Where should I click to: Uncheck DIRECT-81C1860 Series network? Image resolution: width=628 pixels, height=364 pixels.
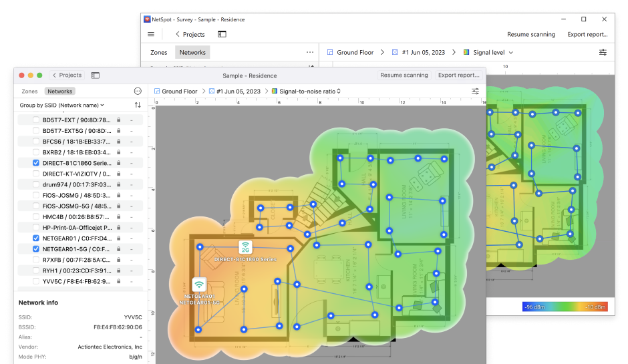click(x=36, y=163)
